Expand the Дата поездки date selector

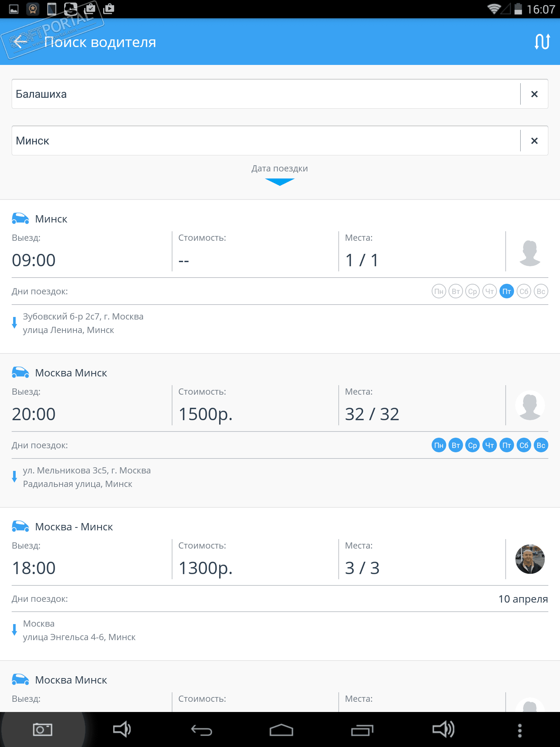(x=280, y=182)
